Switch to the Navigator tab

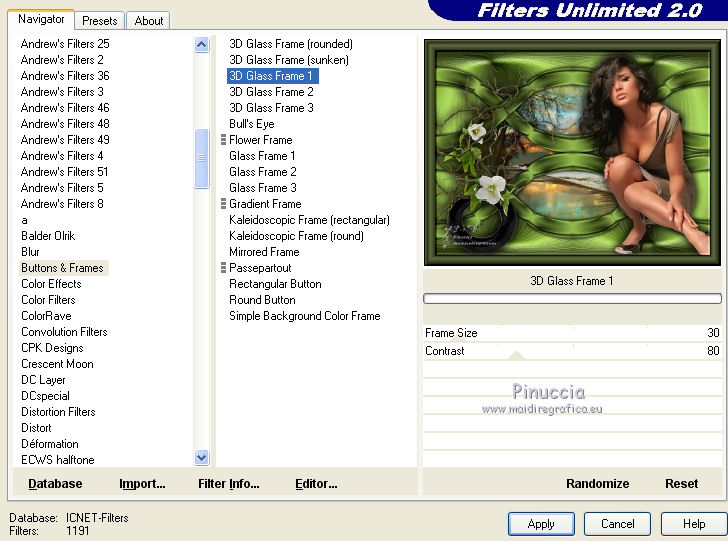41,19
